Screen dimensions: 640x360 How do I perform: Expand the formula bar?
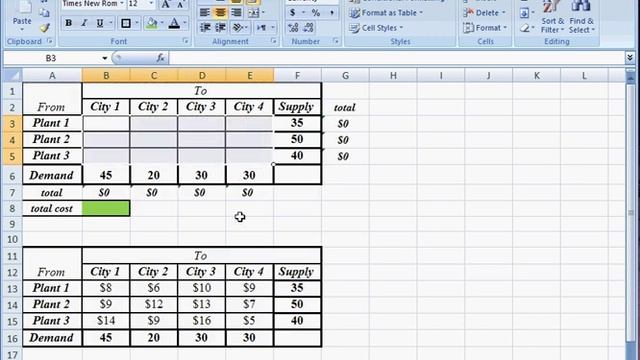[x=630, y=58]
